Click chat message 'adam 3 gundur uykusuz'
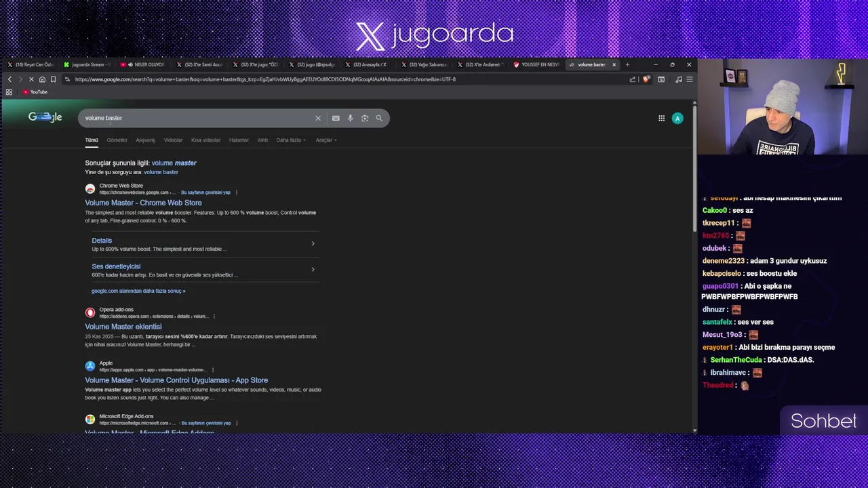This screenshot has height=488, width=868. point(787,261)
